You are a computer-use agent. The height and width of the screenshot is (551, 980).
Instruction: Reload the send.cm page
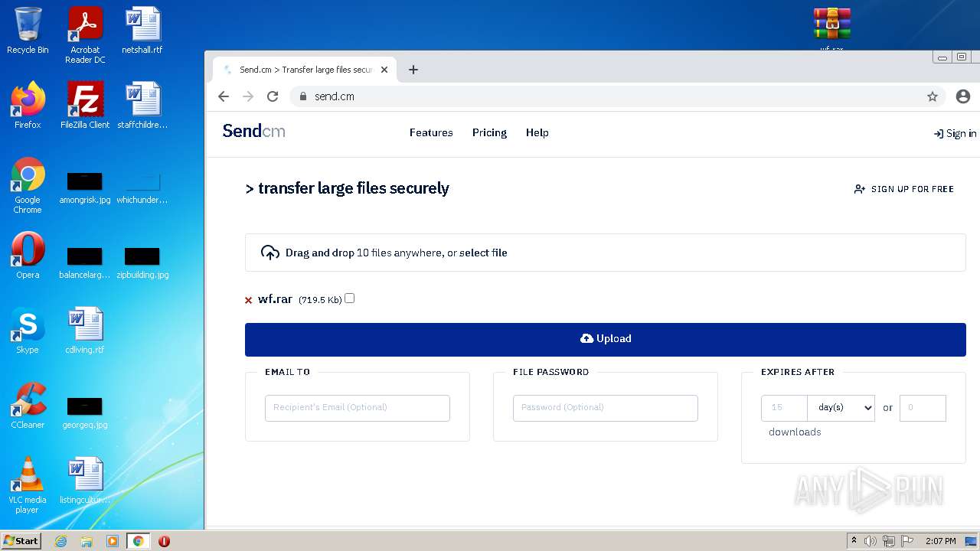click(273, 96)
